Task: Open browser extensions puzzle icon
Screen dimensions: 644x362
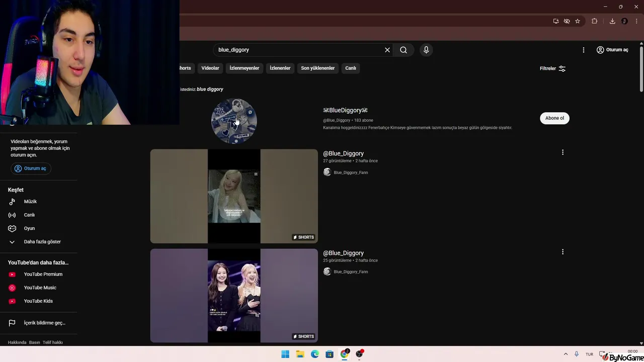Action: pos(595,21)
